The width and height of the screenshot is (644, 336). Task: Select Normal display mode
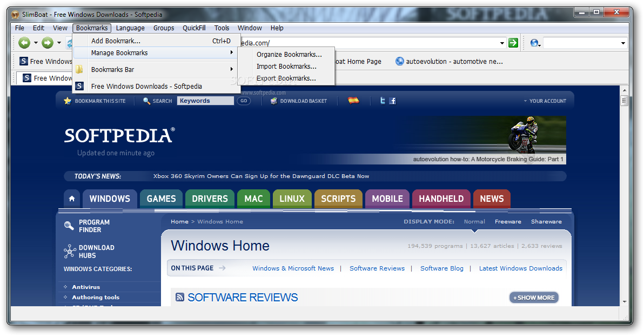(x=474, y=222)
